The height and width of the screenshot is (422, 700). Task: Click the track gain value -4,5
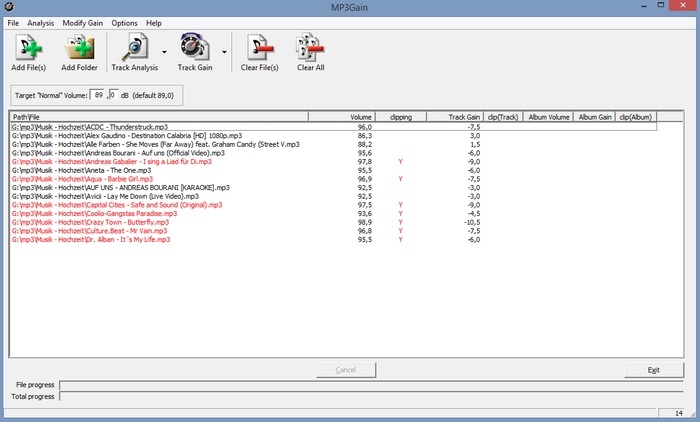[x=473, y=213]
